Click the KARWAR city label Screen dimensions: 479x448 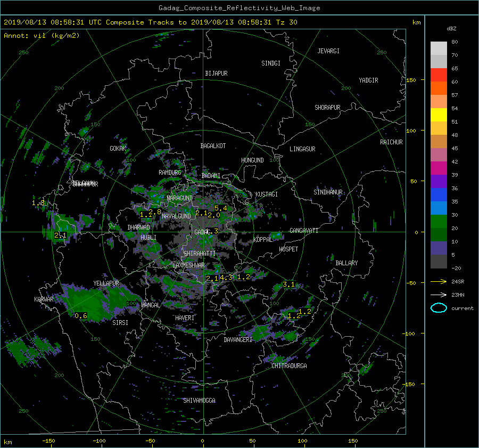coord(44,299)
